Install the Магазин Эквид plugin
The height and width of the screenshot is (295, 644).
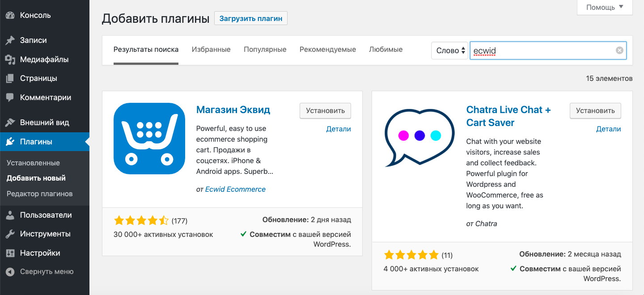[325, 111]
